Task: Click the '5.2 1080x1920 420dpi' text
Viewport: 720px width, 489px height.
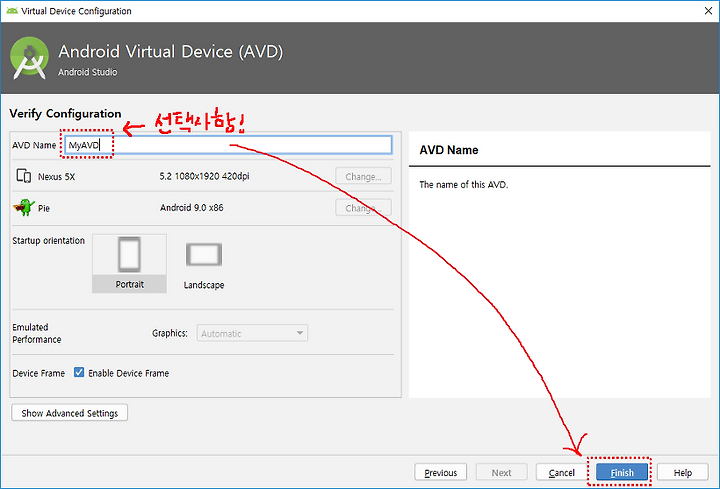Action: (x=204, y=176)
